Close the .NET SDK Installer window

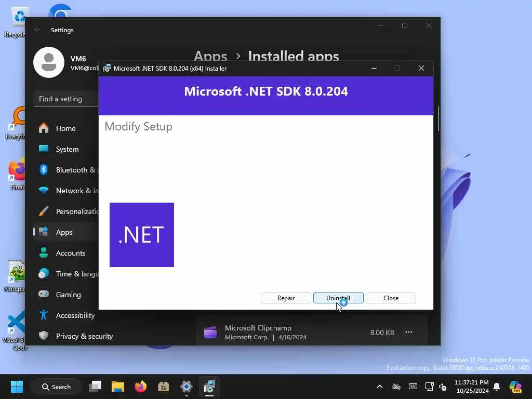pos(421,68)
